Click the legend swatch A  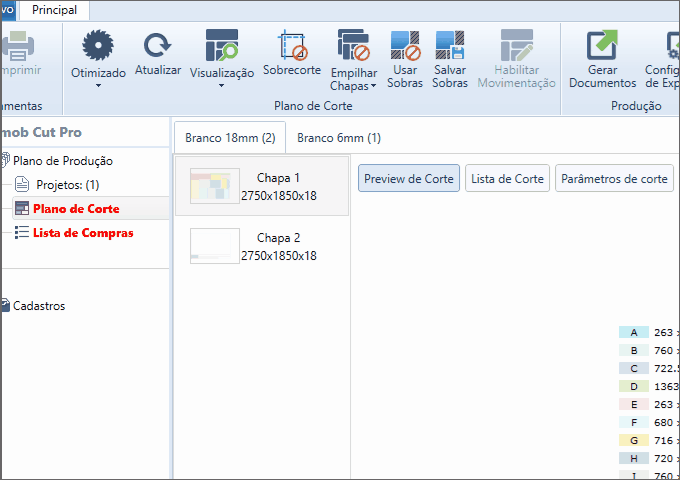[x=634, y=332]
